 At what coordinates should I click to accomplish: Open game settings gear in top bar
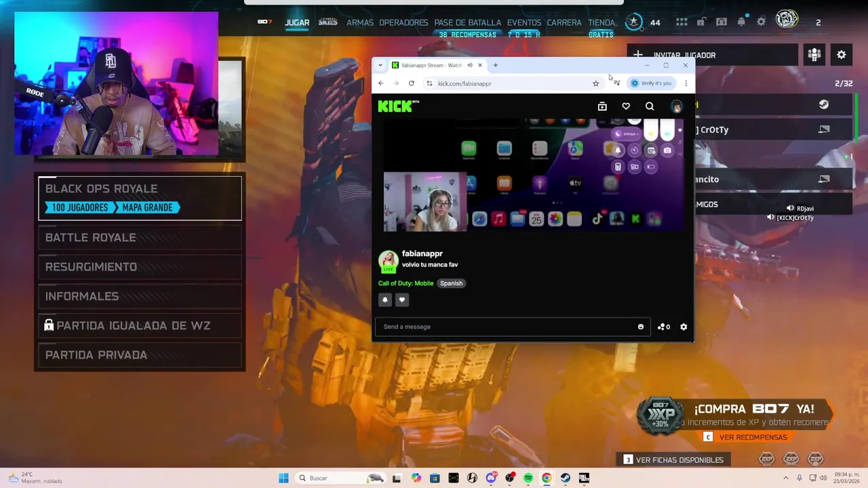[762, 22]
